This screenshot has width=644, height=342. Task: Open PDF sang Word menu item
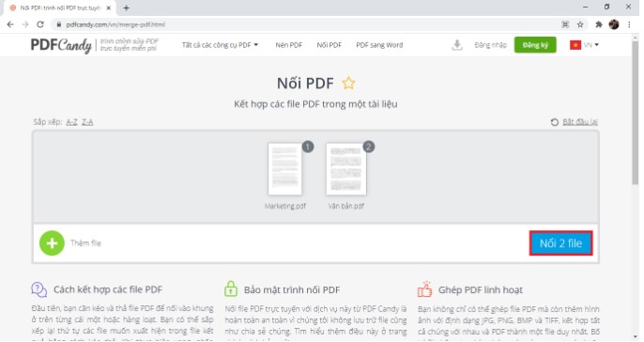[x=379, y=45]
